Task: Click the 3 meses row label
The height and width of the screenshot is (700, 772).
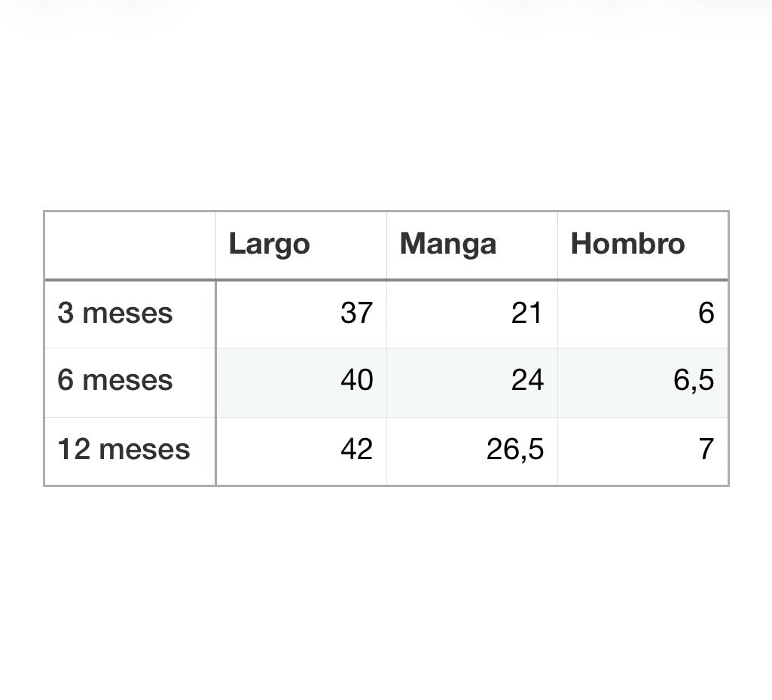Action: coord(114,313)
